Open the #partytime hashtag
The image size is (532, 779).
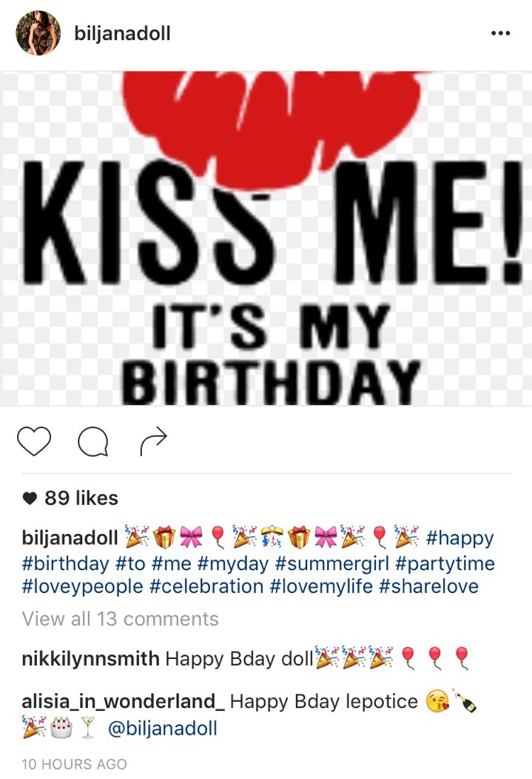coord(445,564)
